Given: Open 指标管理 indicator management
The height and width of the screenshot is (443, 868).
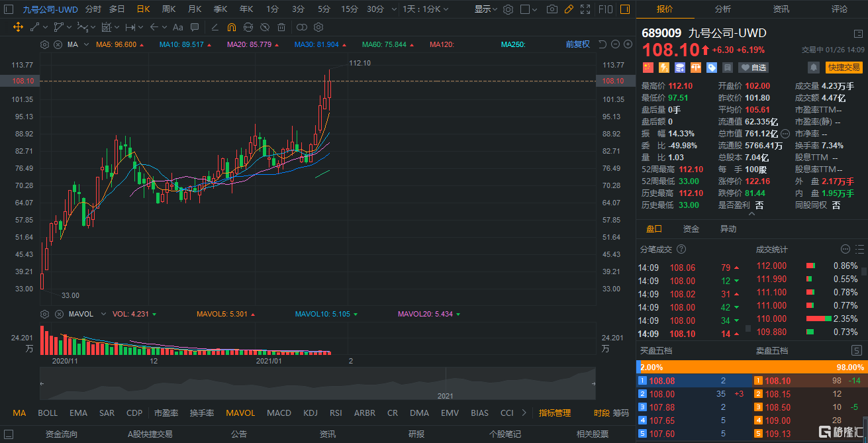Looking at the screenshot, I should pos(555,413).
